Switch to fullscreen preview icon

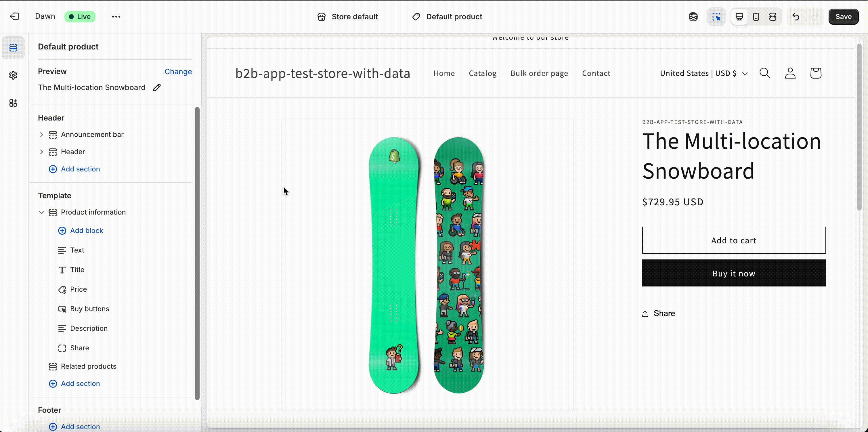tap(773, 16)
